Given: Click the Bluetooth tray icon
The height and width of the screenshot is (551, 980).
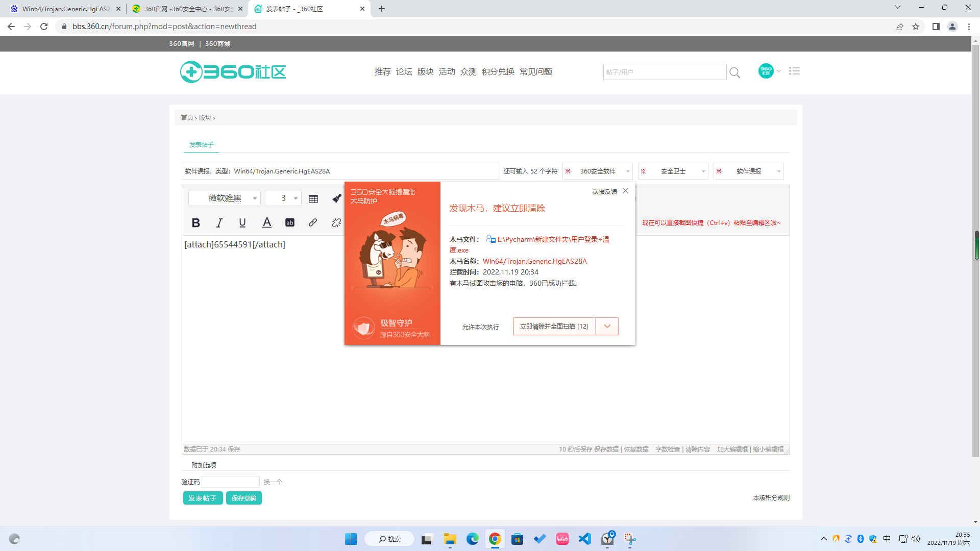Looking at the screenshot, I should (861, 539).
